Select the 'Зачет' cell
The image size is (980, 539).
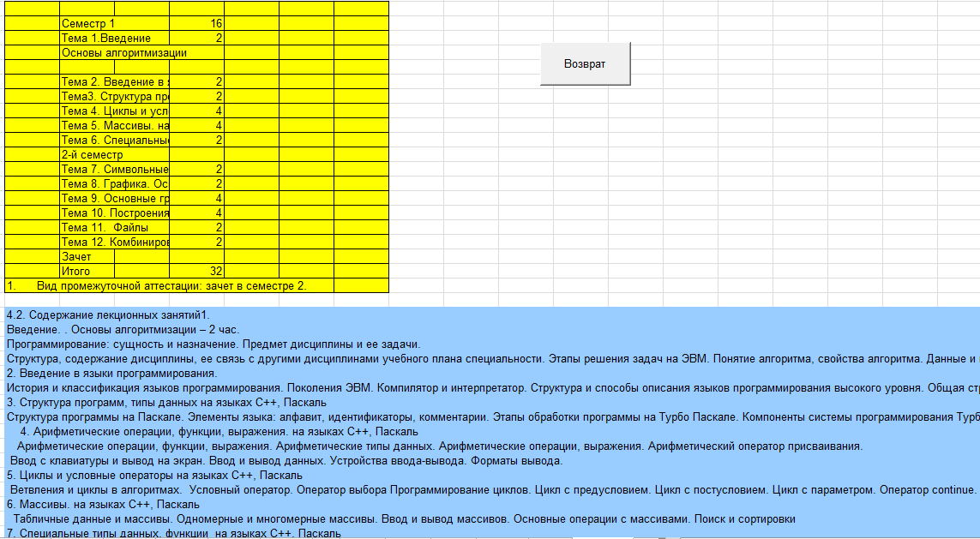click(x=87, y=257)
